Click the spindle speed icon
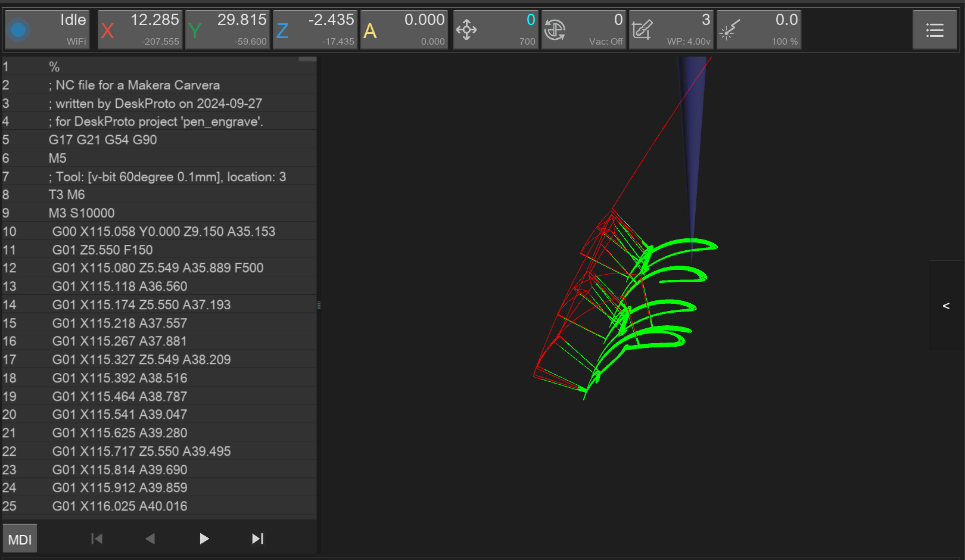Viewport: 965px width, 560px height. (x=555, y=29)
